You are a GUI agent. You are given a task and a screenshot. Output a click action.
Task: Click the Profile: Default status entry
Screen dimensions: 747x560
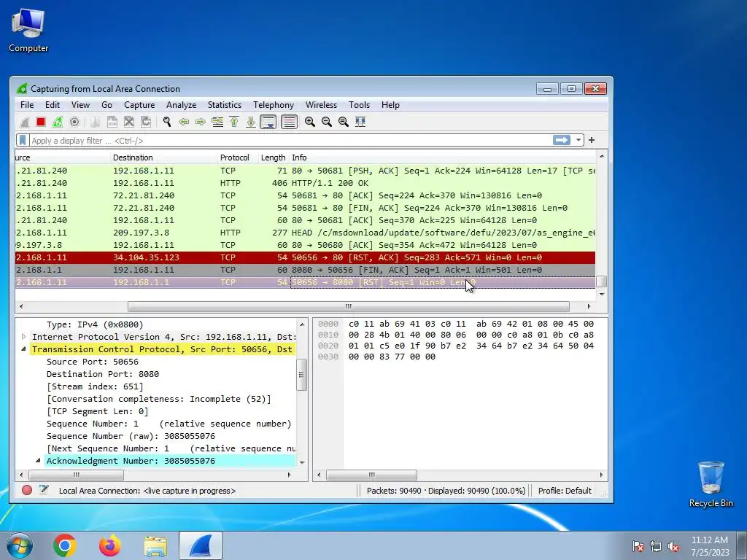click(x=565, y=491)
